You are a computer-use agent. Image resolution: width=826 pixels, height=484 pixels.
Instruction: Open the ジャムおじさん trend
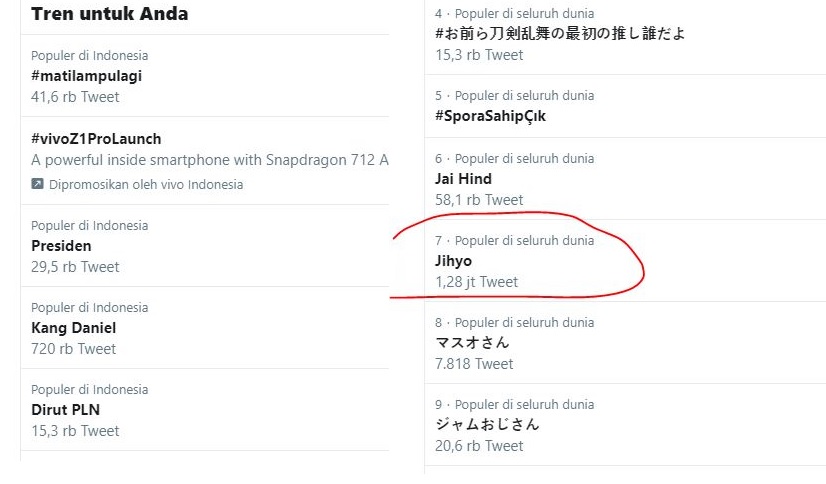pyautogui.click(x=487, y=424)
